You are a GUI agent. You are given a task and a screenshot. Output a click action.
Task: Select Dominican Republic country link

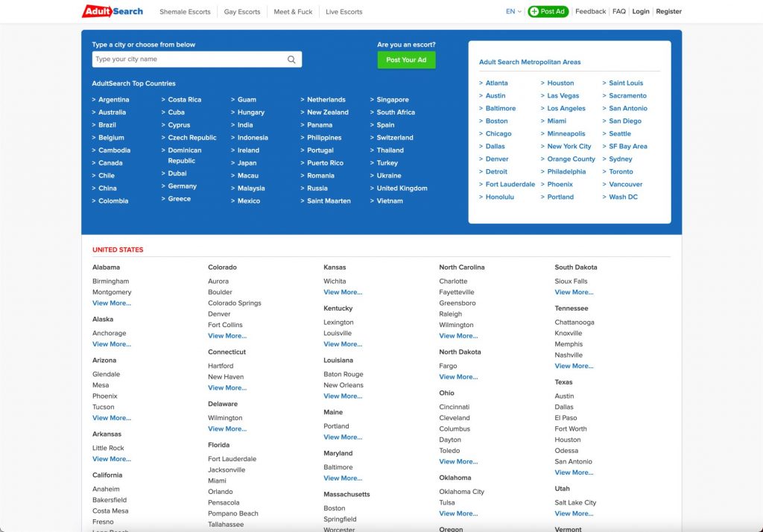tap(185, 155)
